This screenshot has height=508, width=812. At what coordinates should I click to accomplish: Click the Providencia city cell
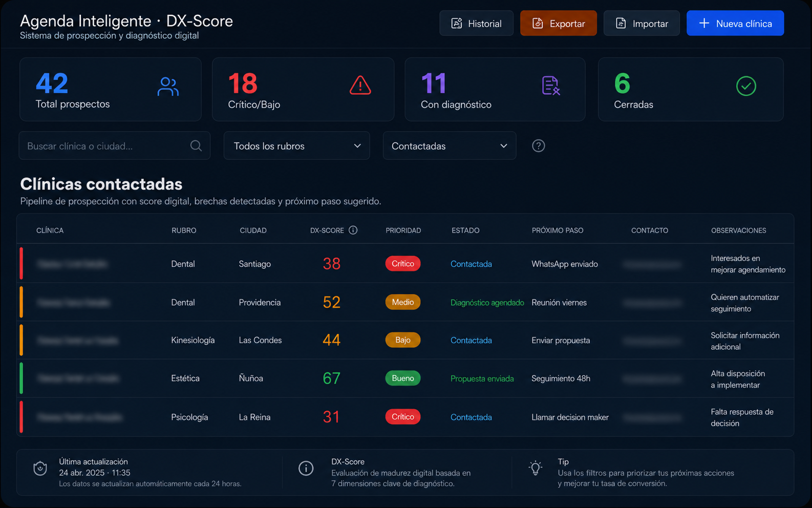(260, 303)
